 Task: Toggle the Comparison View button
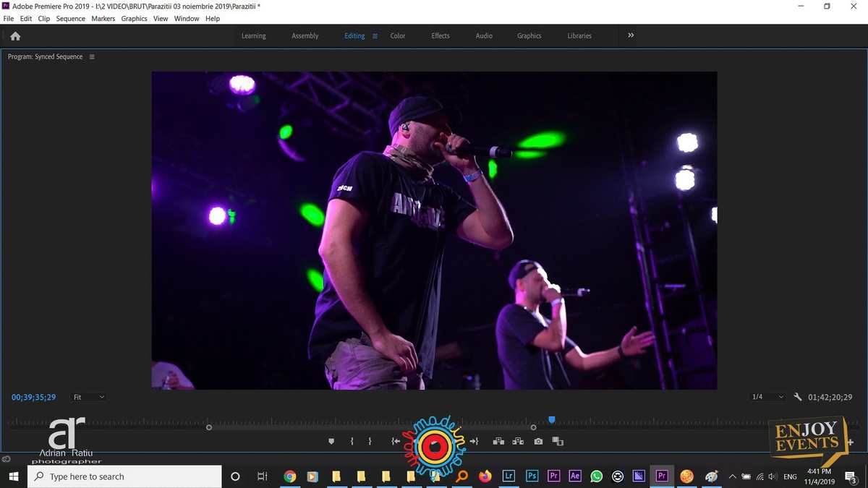[557, 441]
